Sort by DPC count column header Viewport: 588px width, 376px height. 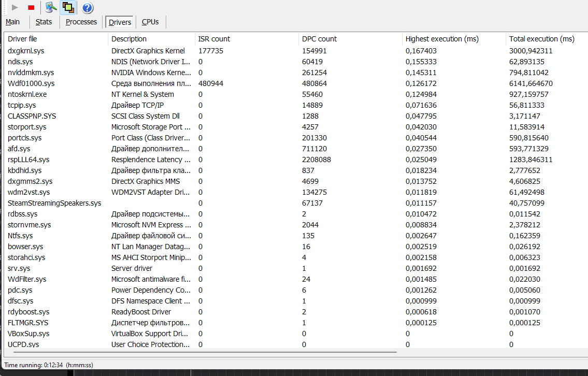coord(351,39)
